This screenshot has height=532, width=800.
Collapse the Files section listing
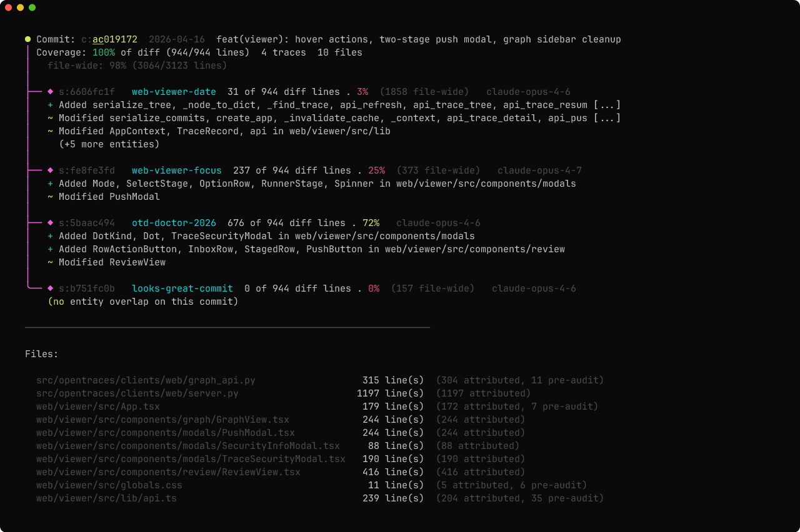(x=41, y=353)
